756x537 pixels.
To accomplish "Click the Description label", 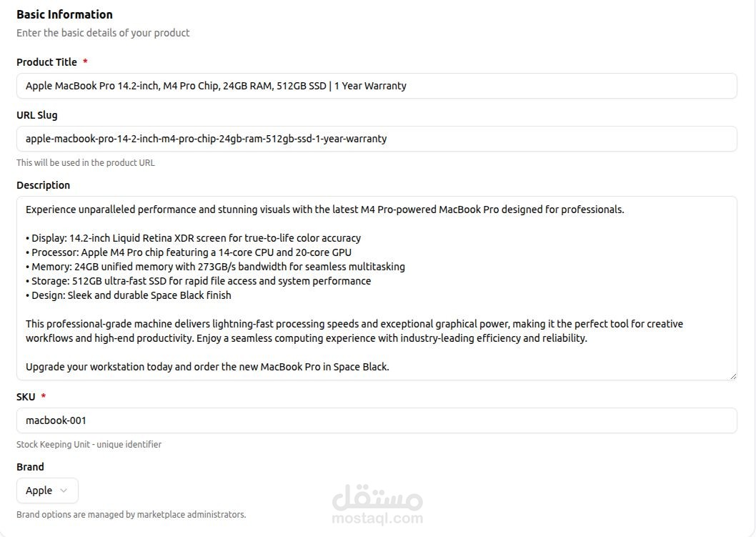I will pos(43,185).
